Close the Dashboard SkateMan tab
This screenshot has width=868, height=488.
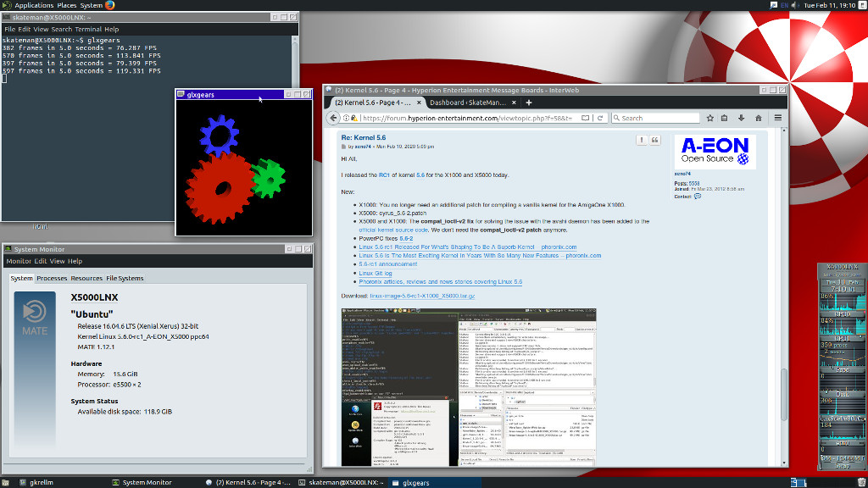[x=515, y=103]
